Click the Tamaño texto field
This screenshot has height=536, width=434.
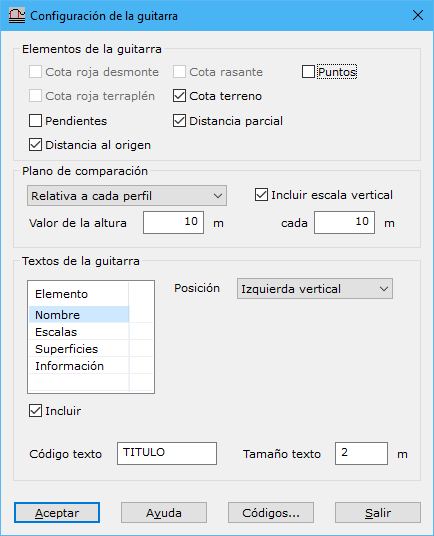click(x=361, y=453)
